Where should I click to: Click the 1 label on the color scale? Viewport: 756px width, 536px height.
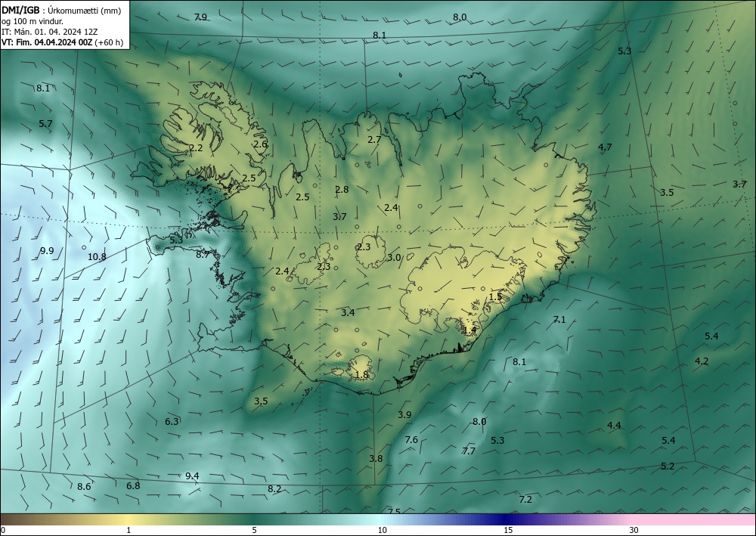click(x=129, y=531)
